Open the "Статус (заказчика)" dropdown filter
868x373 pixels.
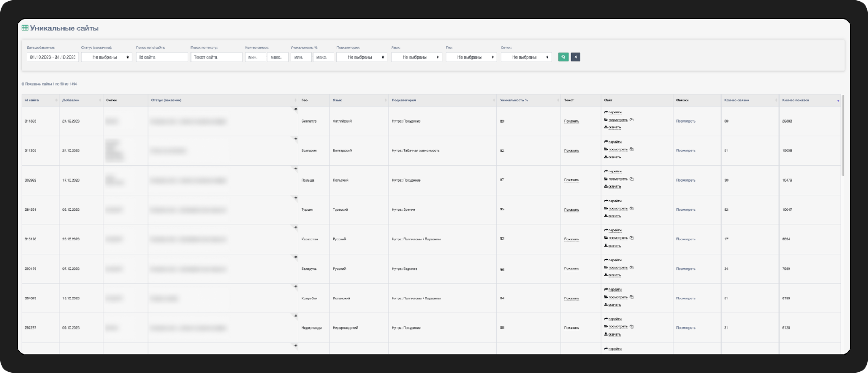(107, 57)
